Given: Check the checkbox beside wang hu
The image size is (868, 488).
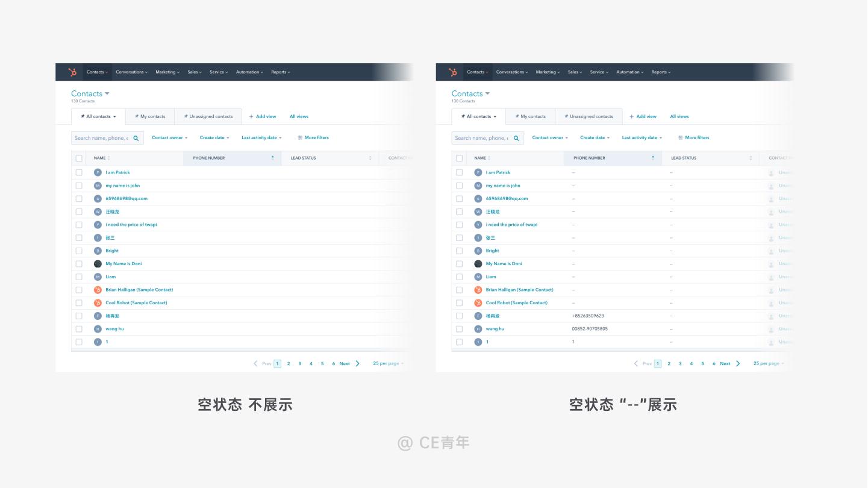Looking at the screenshot, I should click(80, 328).
